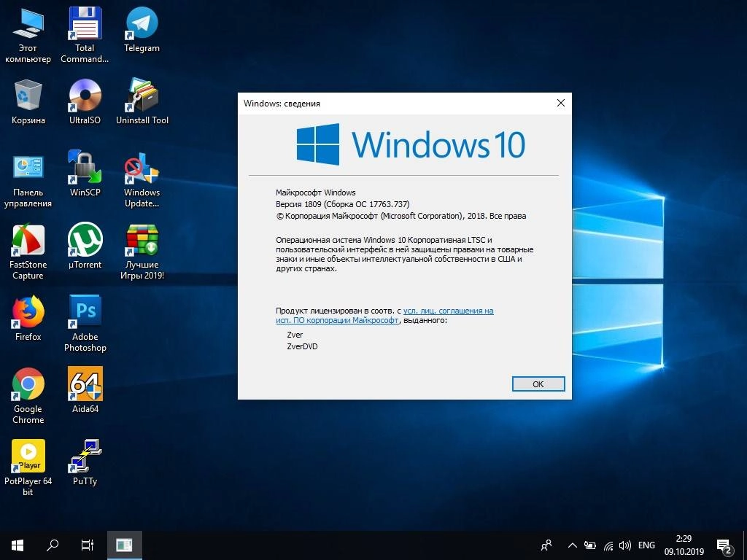Click the copyright line mentioning Microsoft Corporation, 2018
This screenshot has height=560, width=747.
click(x=400, y=216)
